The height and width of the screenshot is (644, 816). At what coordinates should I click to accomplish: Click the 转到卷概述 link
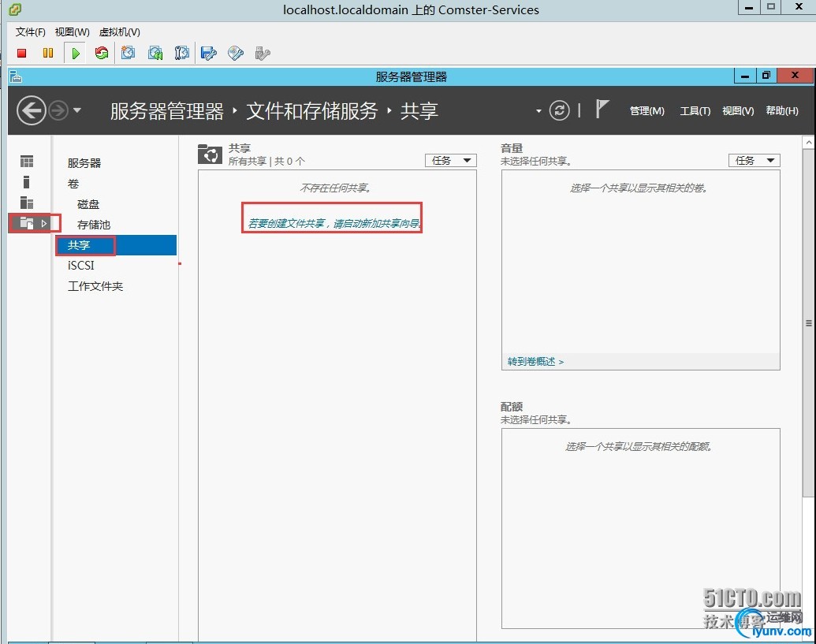[535, 362]
